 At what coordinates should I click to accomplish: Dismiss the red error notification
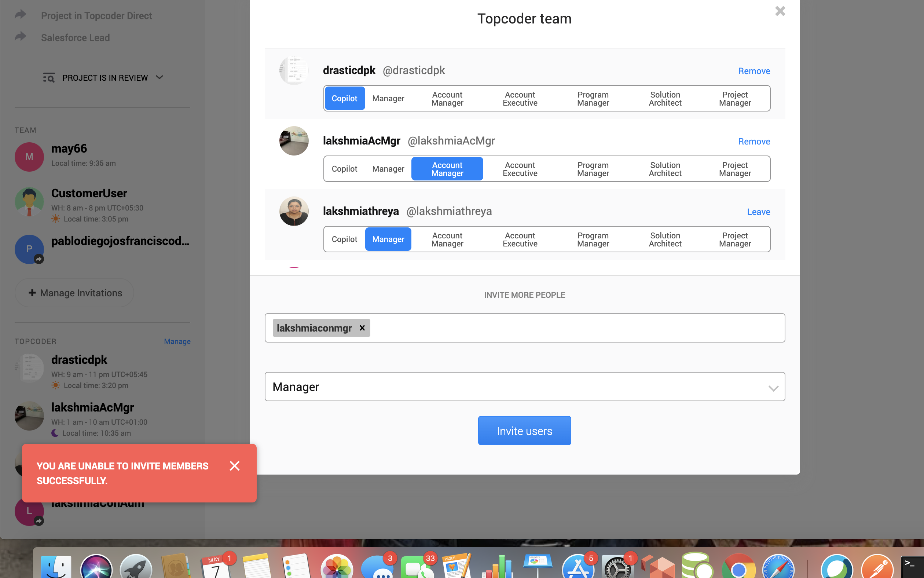[234, 466]
